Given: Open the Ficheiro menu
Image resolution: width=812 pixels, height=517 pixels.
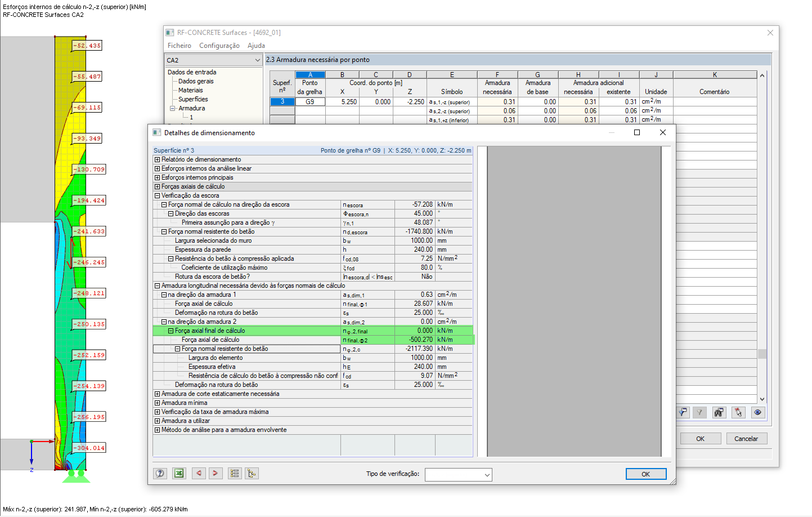Looking at the screenshot, I should pos(179,46).
